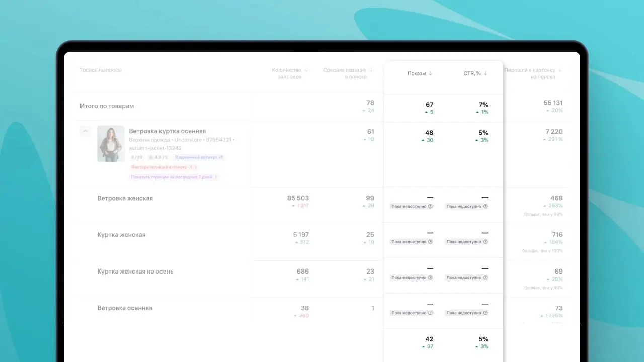Image resolution: width=644 pixels, height=362 pixels.
Task: Open Факторы позиций в поиске link
Action: point(164,167)
